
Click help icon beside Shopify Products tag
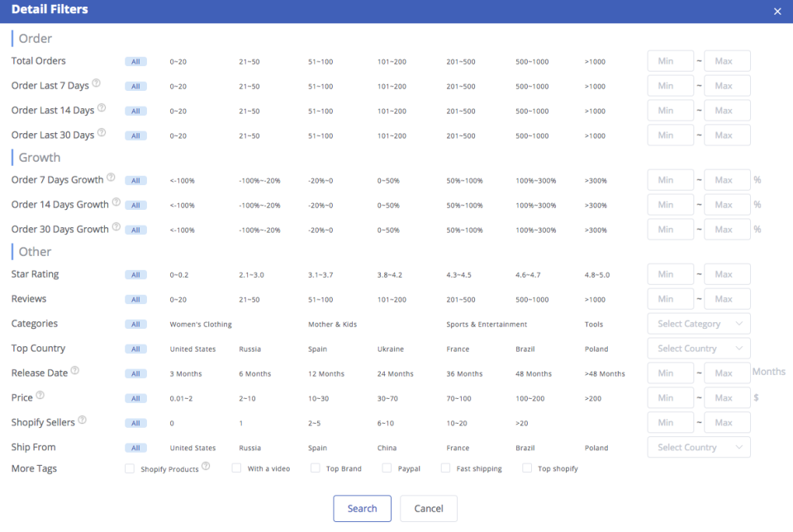[206, 467]
